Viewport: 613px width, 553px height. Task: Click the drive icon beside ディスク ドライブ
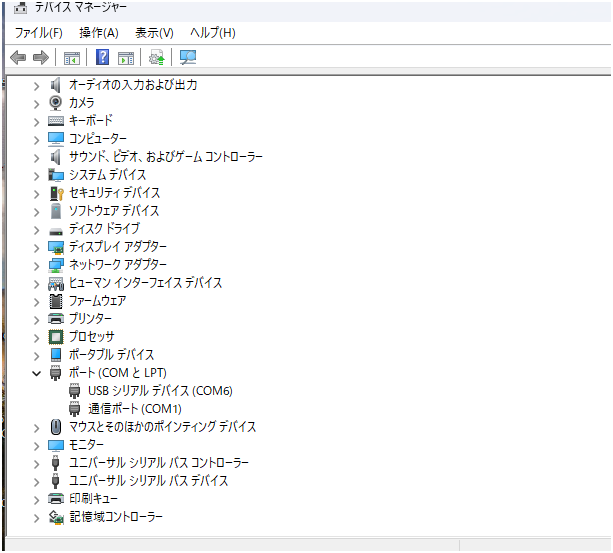pos(56,231)
